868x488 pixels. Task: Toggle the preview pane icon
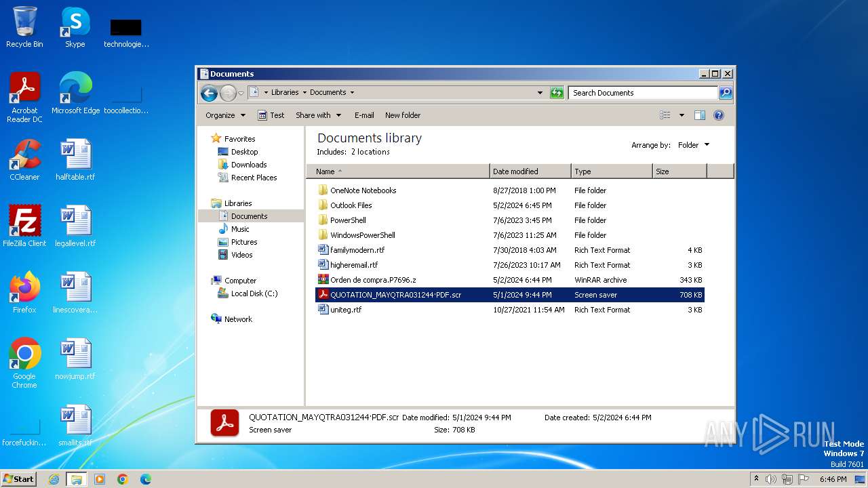tap(700, 115)
